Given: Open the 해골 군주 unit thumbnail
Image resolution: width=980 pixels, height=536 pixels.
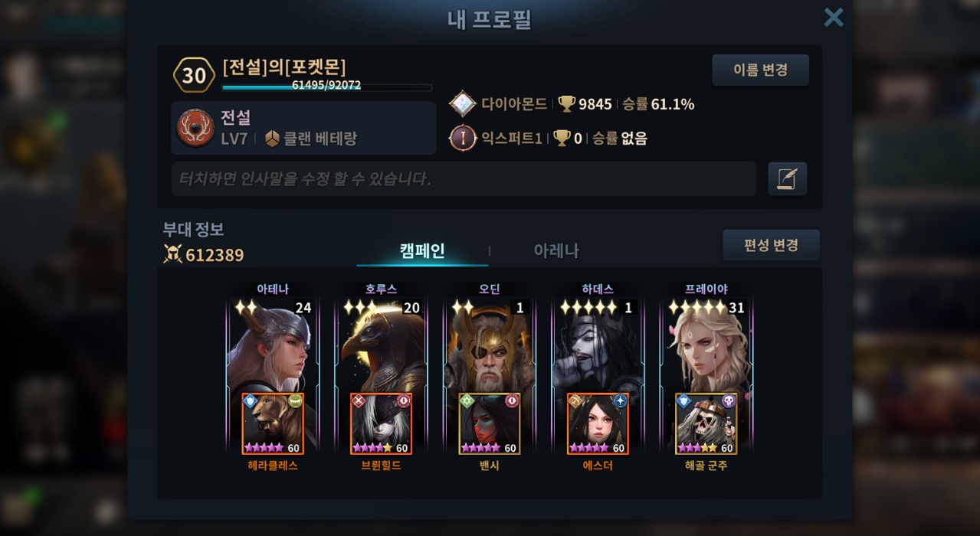Looking at the screenshot, I should 706,423.
